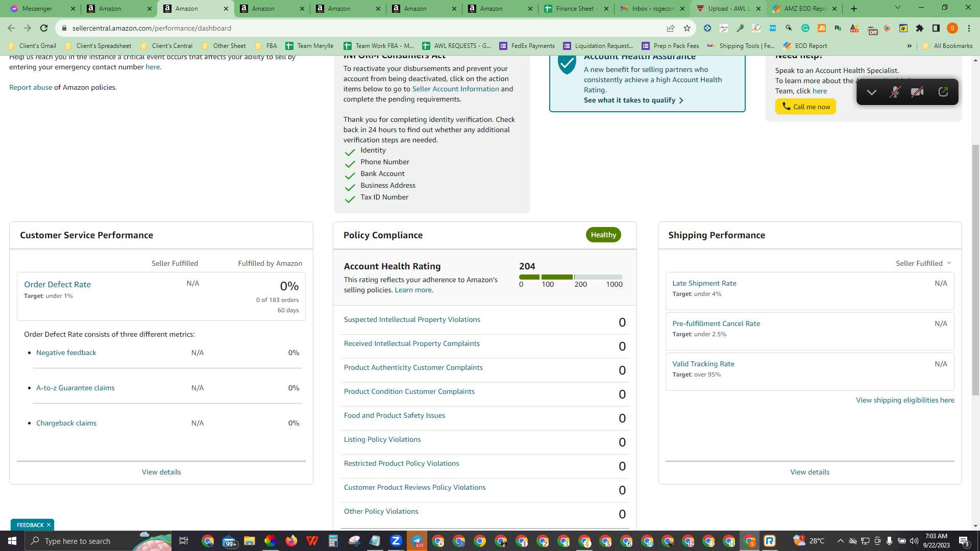This screenshot has height=551, width=980.
Task: Open the FBA calculator extension
Action: [x=773, y=28]
